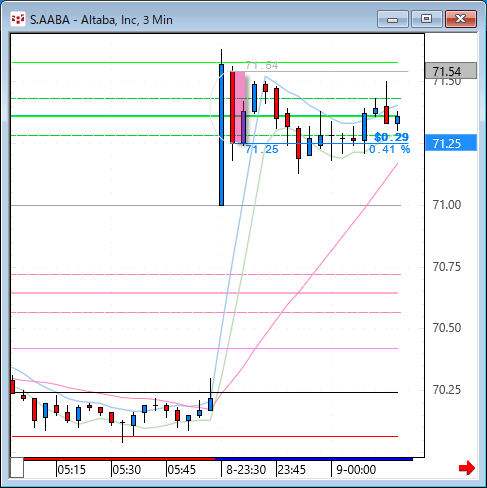Click the 23:45 time axis label
487x488 pixels.
coord(291,470)
